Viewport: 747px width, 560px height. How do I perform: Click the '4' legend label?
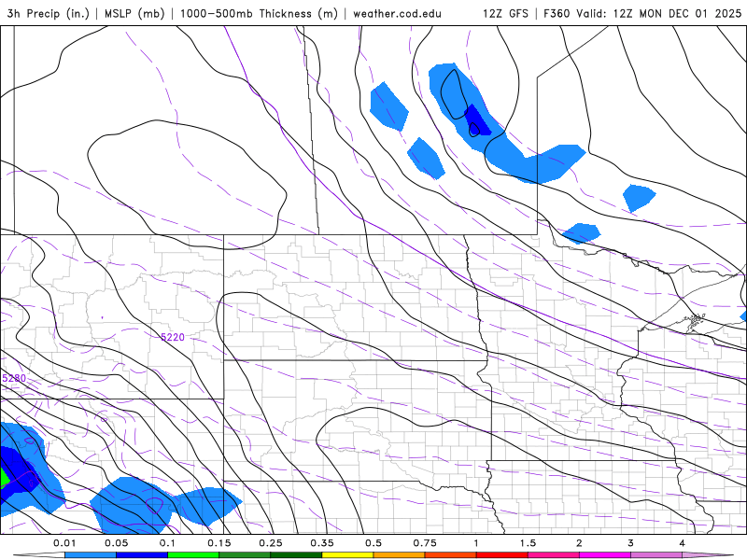tap(683, 543)
